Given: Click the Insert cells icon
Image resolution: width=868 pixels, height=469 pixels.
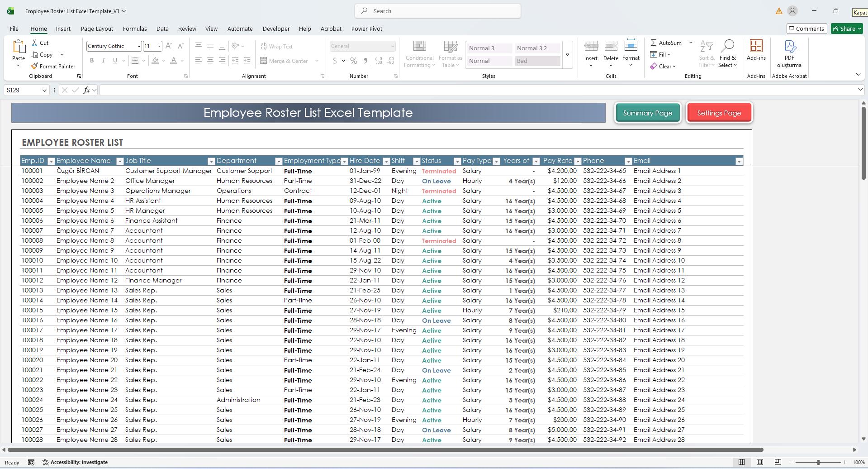Looking at the screenshot, I should click(x=591, y=46).
